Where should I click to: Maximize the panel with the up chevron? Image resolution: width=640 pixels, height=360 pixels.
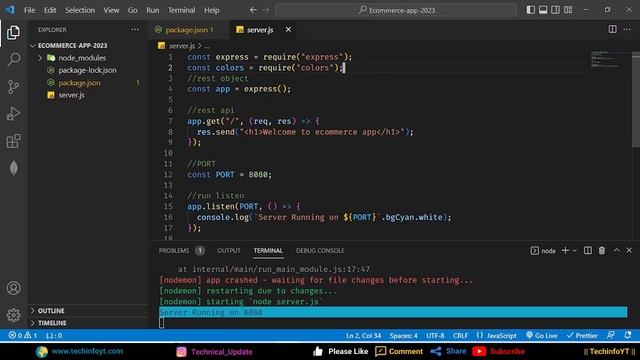[x=616, y=250]
